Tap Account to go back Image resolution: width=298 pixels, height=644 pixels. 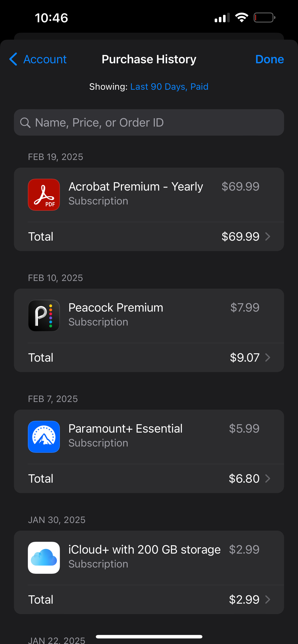tap(45, 59)
